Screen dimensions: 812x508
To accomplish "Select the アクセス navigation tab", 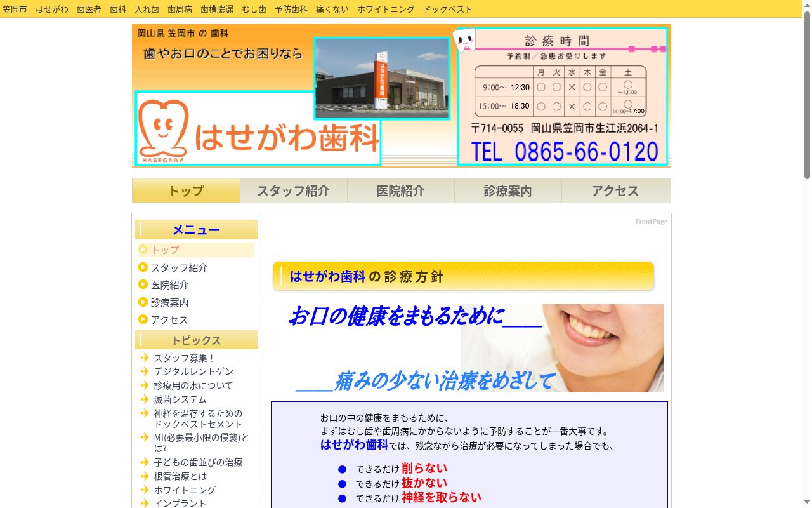I will tap(616, 190).
